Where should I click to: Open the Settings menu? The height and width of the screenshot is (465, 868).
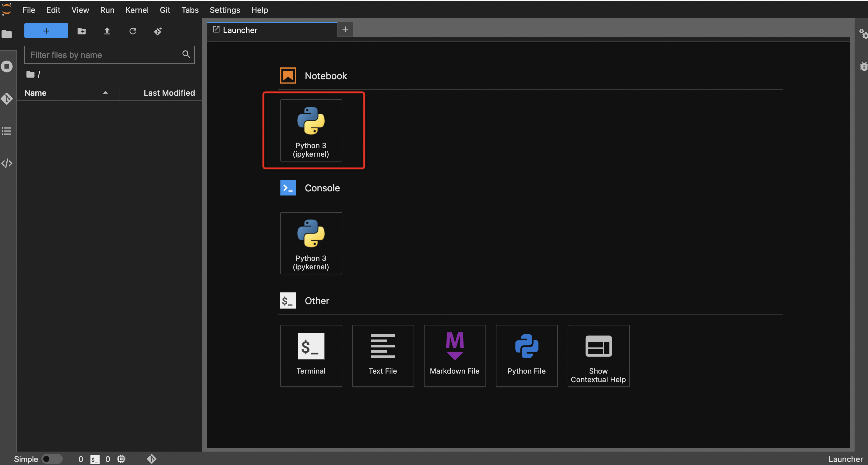(224, 10)
